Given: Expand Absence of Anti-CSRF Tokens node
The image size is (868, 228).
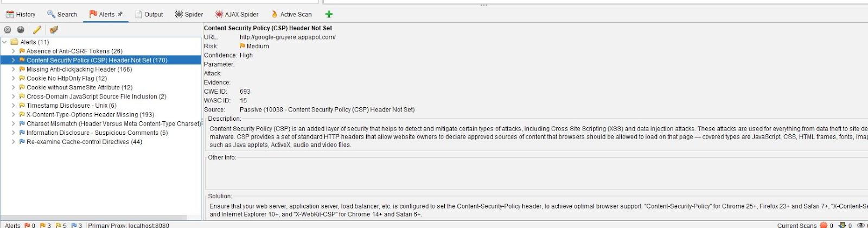Looking at the screenshot, I should pyautogui.click(x=14, y=51).
